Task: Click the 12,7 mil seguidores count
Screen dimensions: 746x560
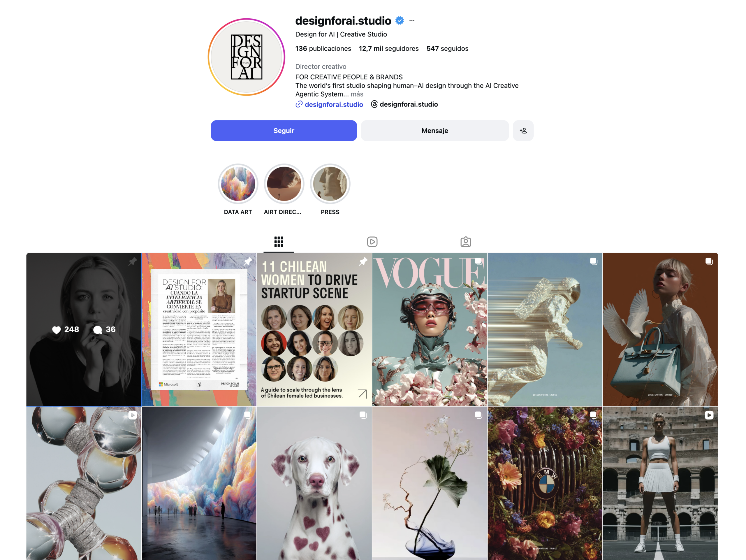Action: 388,49
